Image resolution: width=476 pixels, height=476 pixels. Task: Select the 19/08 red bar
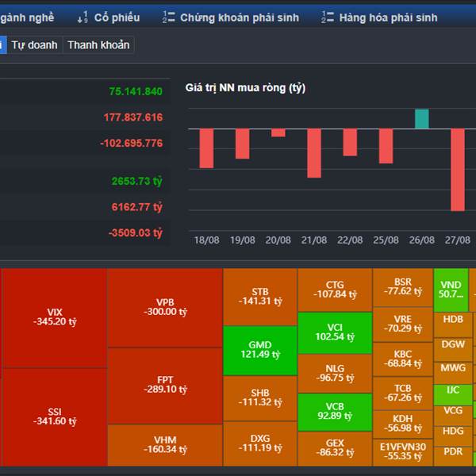[242, 144]
